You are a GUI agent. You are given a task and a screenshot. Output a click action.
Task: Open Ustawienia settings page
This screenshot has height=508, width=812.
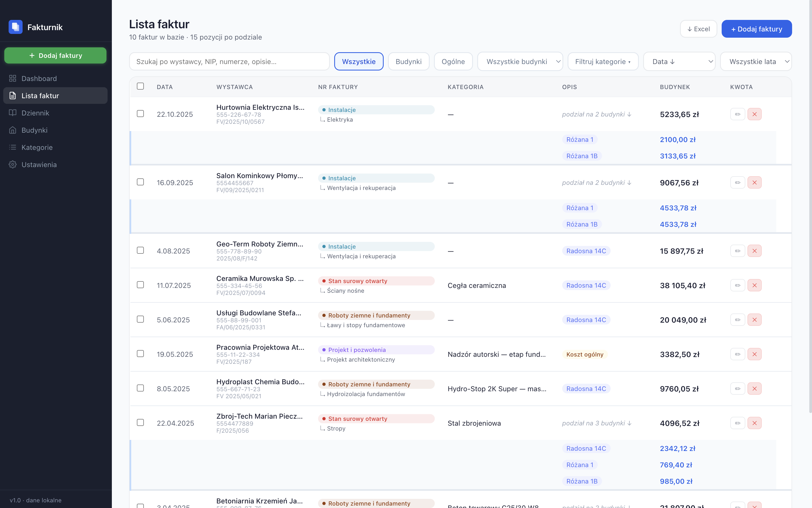[55, 165]
